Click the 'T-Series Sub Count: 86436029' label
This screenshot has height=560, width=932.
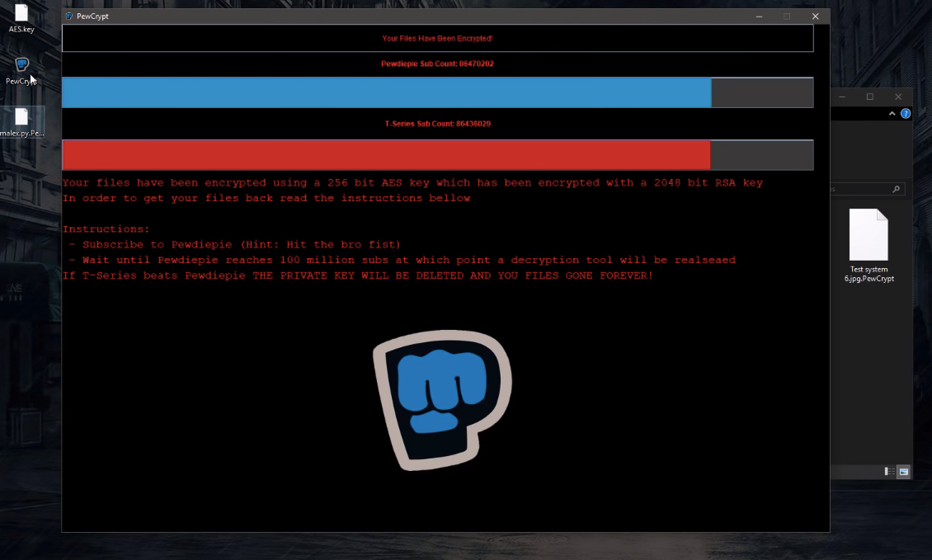(437, 124)
